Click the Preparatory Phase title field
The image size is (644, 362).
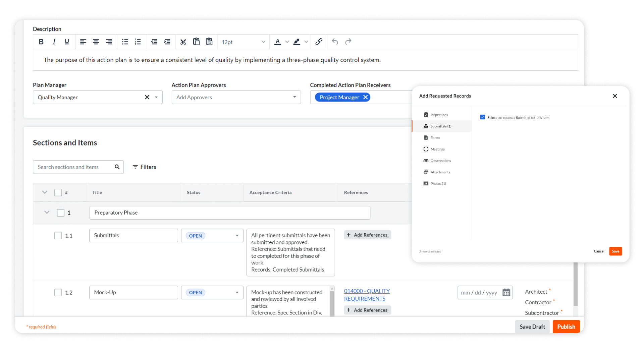pyautogui.click(x=230, y=213)
